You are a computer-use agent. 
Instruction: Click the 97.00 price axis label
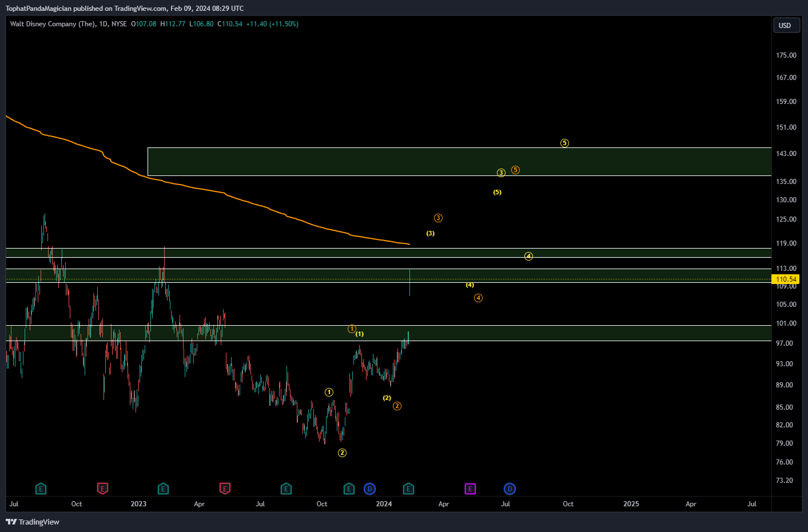coord(784,343)
